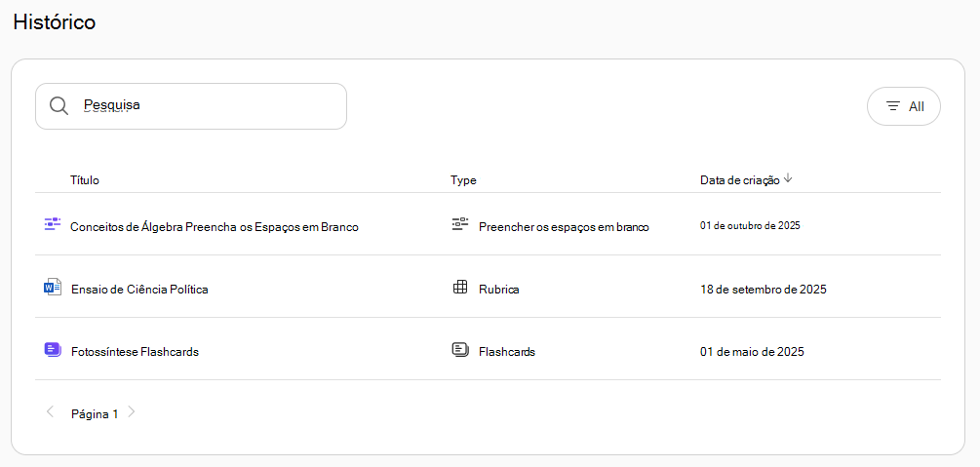Viewport: 980px width, 467px height.
Task: Focus the Pesquisa search field
Action: tap(190, 106)
